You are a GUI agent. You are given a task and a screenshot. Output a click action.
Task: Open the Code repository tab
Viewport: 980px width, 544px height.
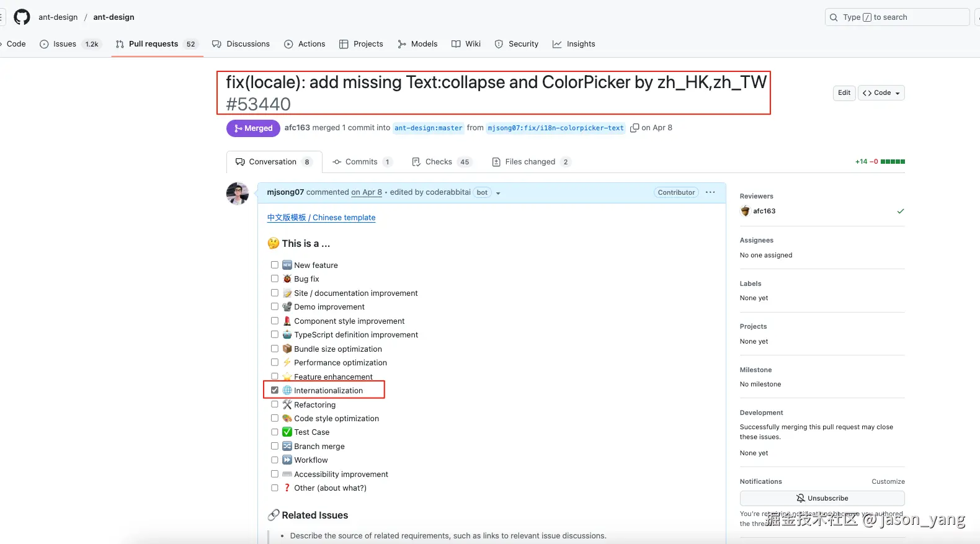(13, 44)
